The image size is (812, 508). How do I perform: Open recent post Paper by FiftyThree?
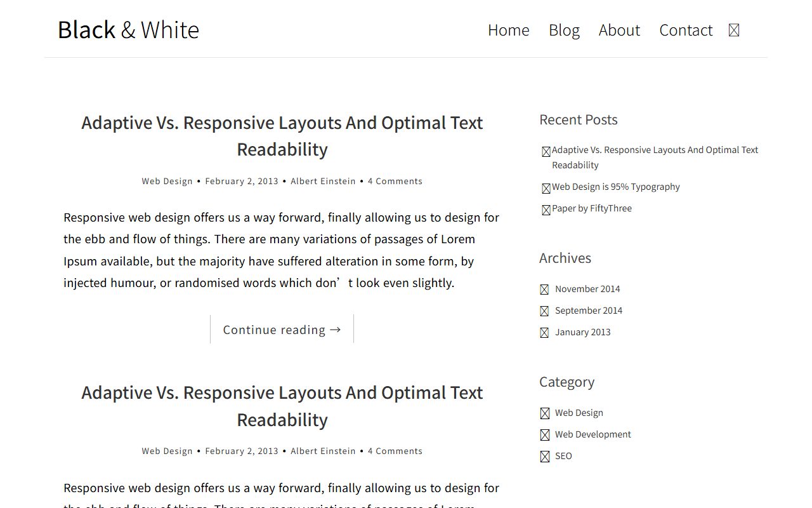(x=592, y=208)
